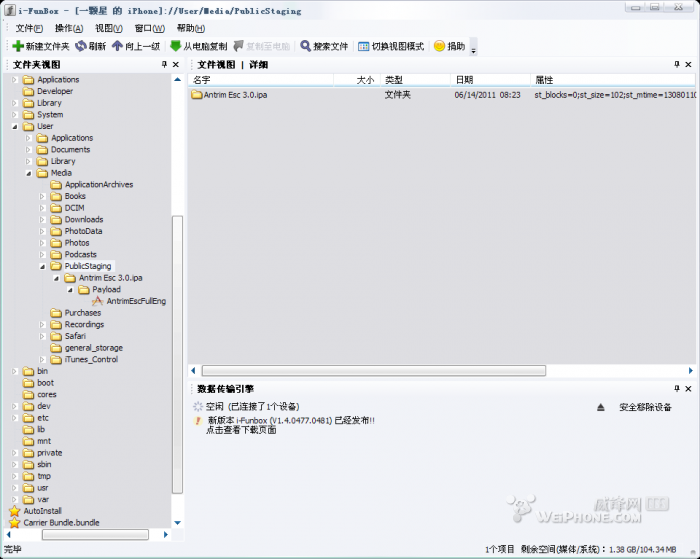Click the idle status spinner icon
The height and width of the screenshot is (559, 700).
tap(198, 406)
